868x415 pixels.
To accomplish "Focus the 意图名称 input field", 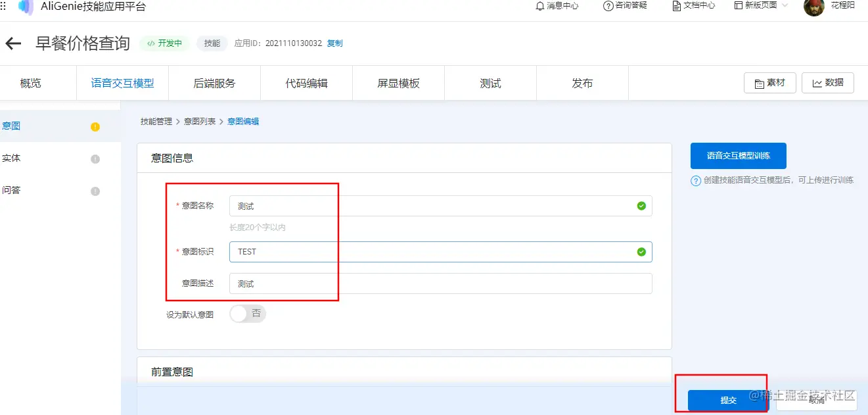I will (x=441, y=206).
